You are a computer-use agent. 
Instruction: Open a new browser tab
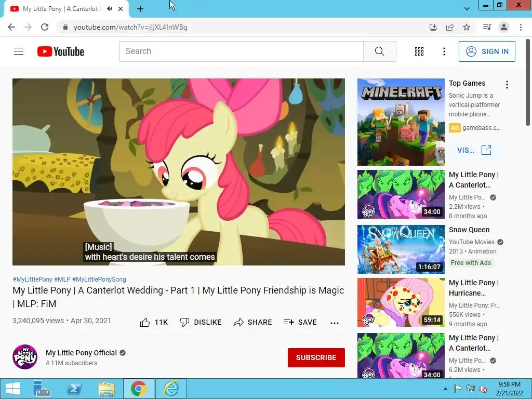click(140, 9)
